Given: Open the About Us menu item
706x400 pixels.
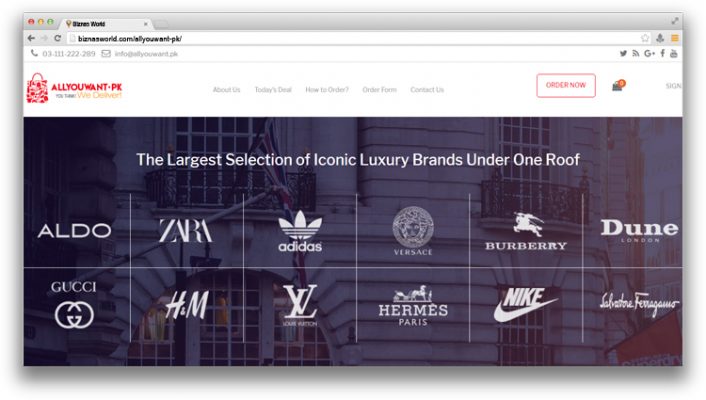Looking at the screenshot, I should tap(226, 90).
